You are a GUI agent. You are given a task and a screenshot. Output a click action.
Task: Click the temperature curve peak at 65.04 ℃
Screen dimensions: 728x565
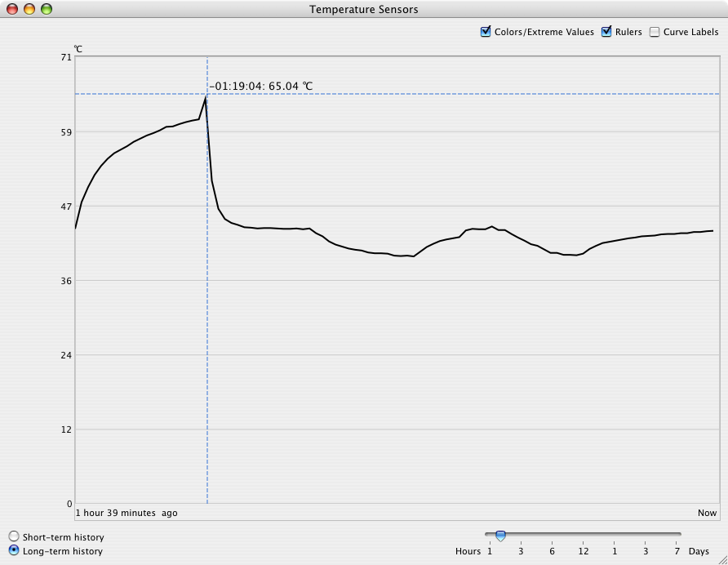tap(206, 97)
